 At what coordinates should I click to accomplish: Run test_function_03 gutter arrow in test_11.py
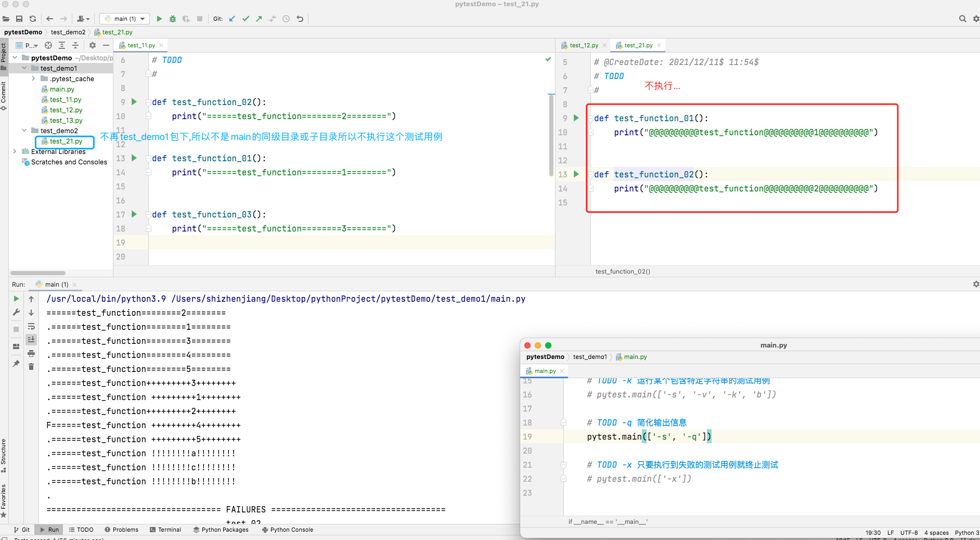point(134,214)
